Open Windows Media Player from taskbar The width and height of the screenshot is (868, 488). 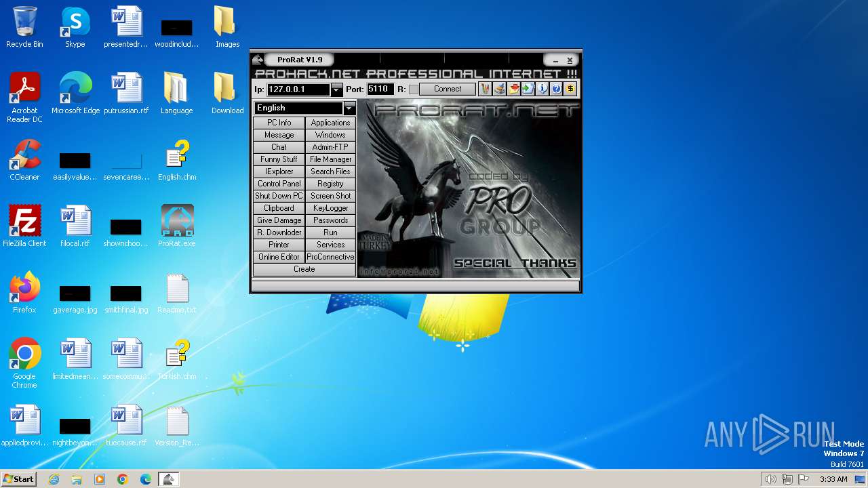[100, 479]
